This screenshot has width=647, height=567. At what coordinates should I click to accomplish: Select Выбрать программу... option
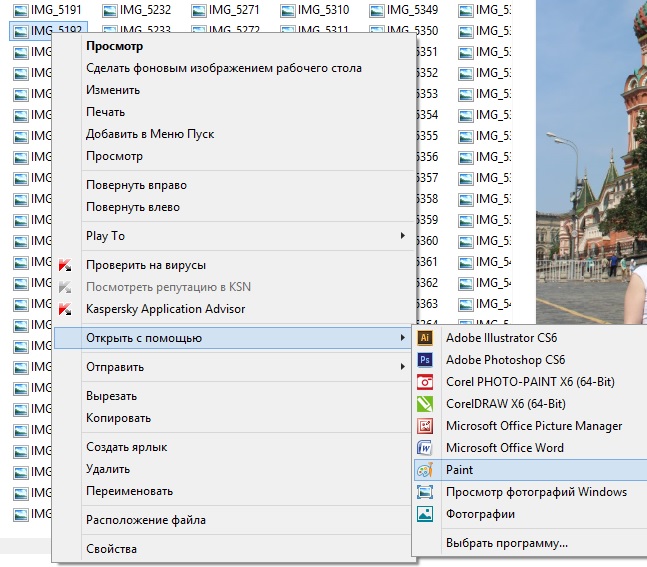506,543
